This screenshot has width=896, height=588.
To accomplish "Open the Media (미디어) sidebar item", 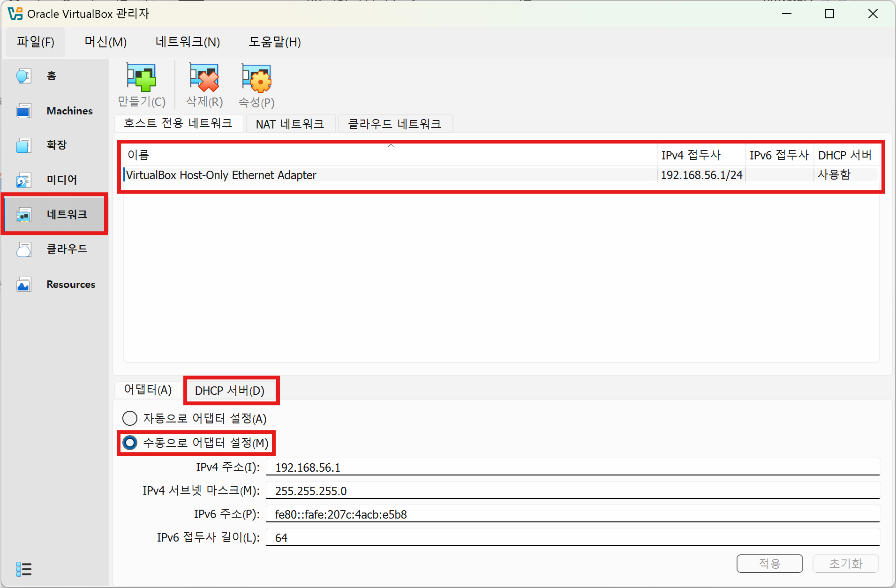I will [54, 180].
